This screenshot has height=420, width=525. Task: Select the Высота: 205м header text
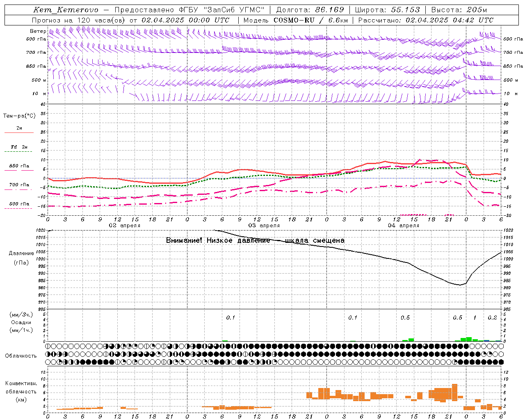click(x=459, y=10)
